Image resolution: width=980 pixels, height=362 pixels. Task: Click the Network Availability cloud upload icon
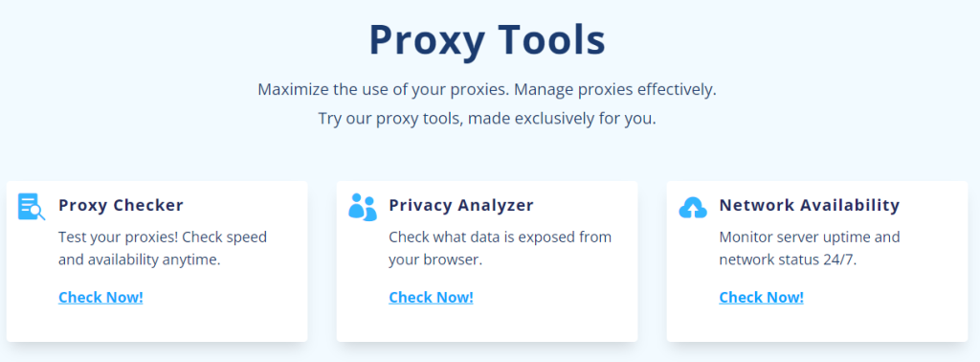coord(693,208)
